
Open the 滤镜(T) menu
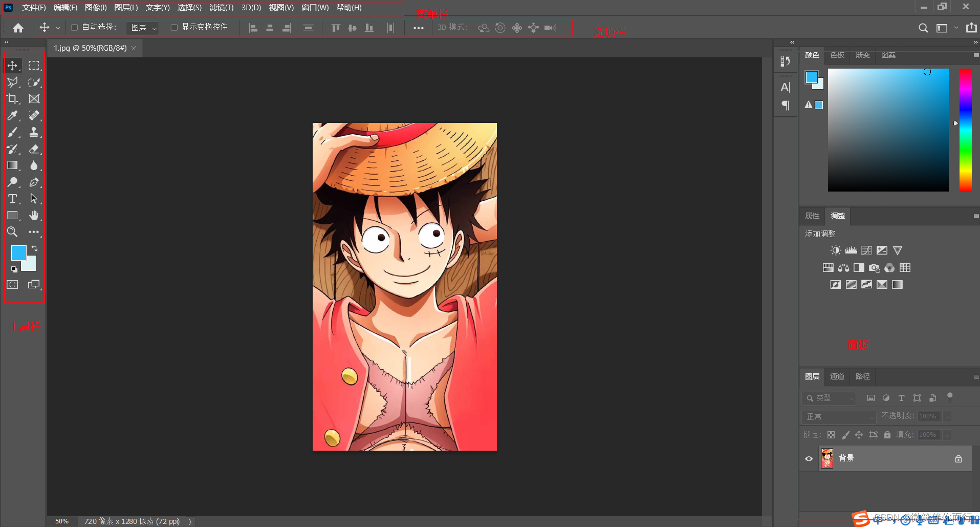coord(222,8)
